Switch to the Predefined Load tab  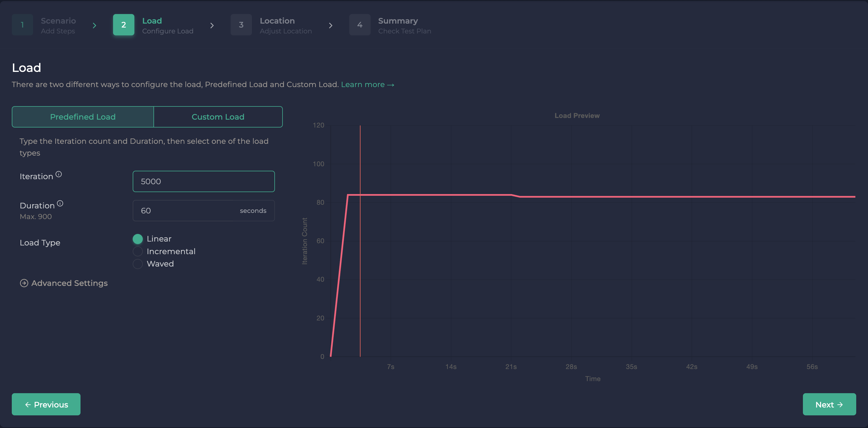82,117
